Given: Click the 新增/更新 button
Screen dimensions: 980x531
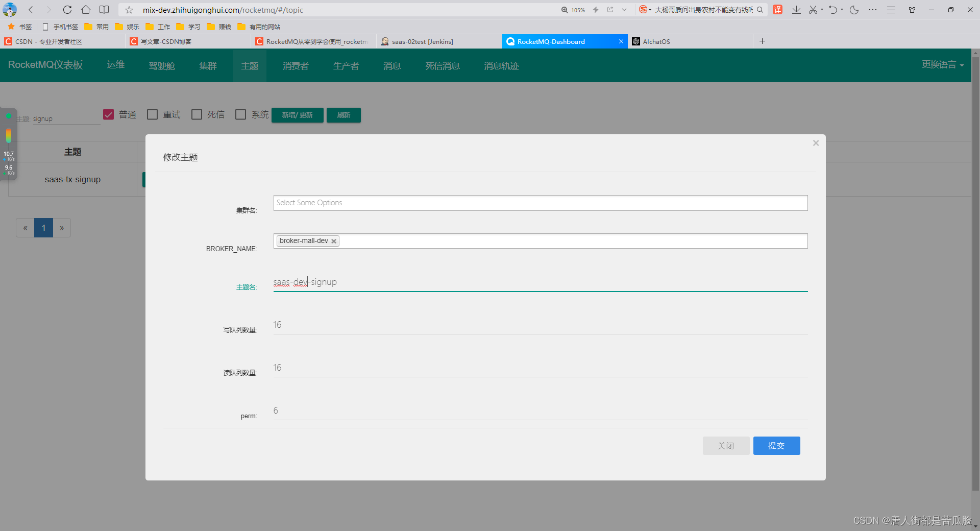Looking at the screenshot, I should click(298, 115).
